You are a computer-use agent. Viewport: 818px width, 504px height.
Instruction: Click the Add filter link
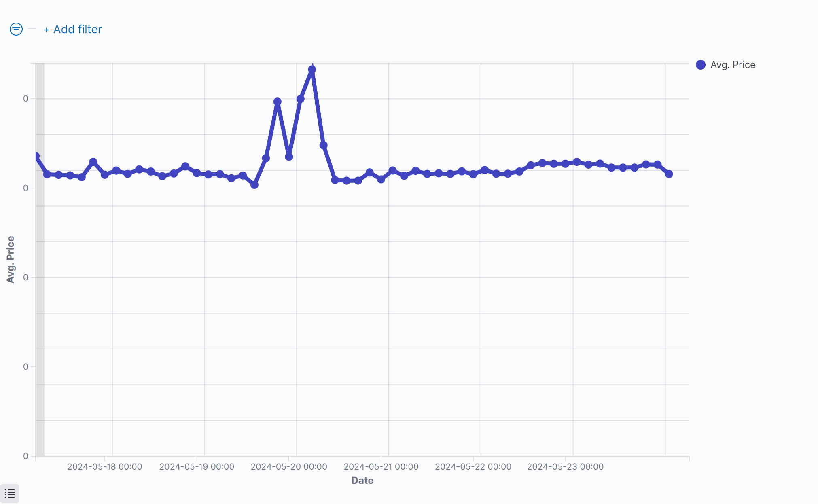[x=73, y=29]
